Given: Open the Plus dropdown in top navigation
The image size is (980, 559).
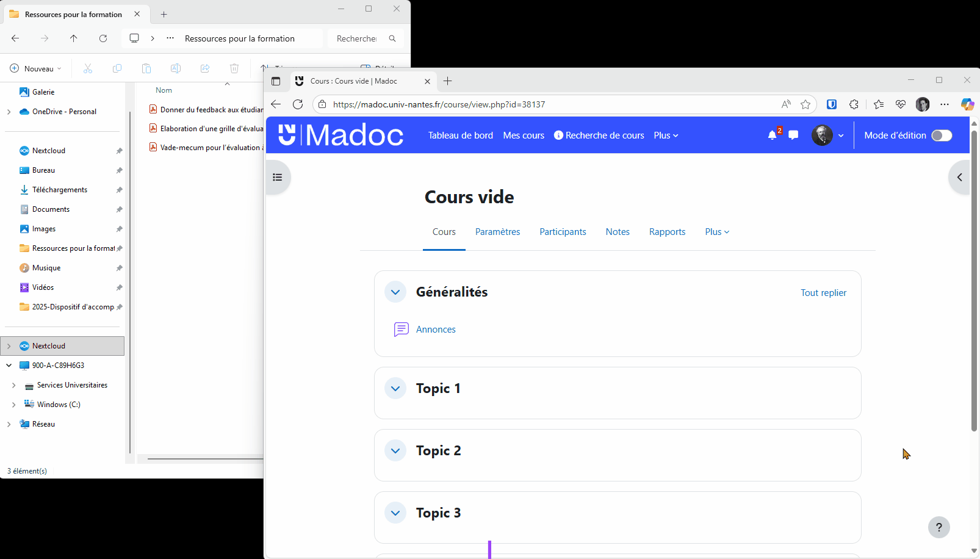Looking at the screenshot, I should (x=666, y=135).
